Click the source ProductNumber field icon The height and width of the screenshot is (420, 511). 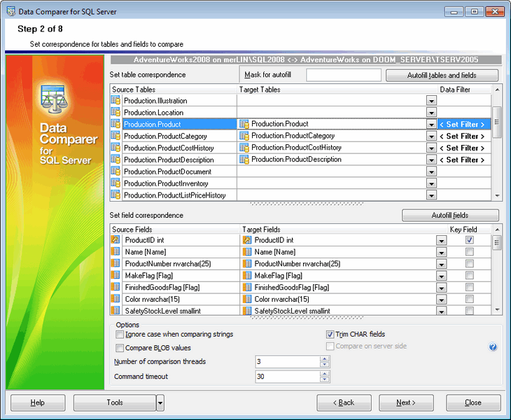(115, 263)
